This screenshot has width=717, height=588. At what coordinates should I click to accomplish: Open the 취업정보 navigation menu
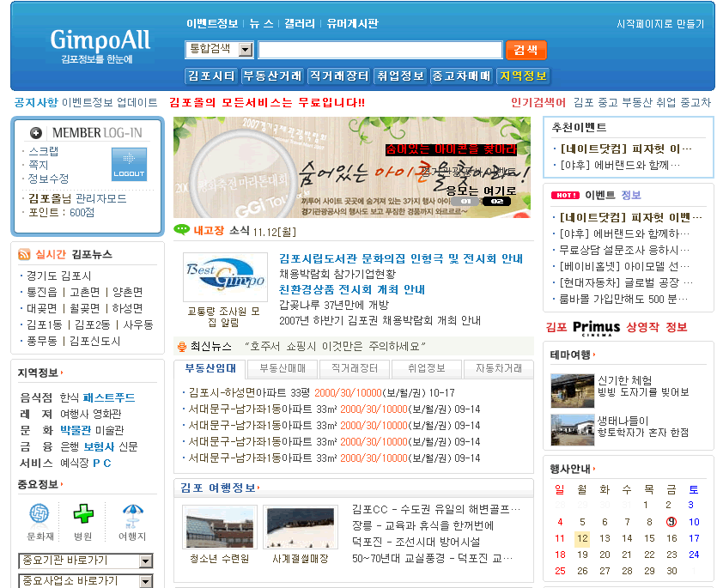400,76
